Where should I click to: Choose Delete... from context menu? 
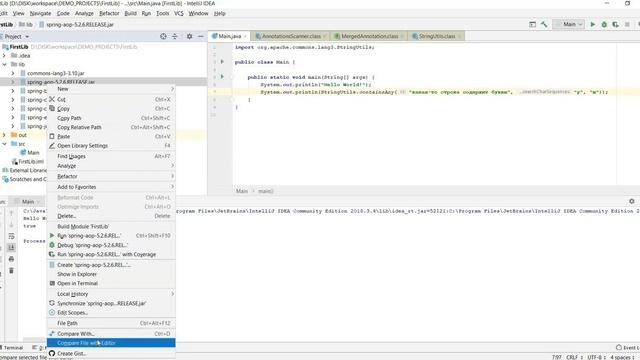[x=111, y=216]
